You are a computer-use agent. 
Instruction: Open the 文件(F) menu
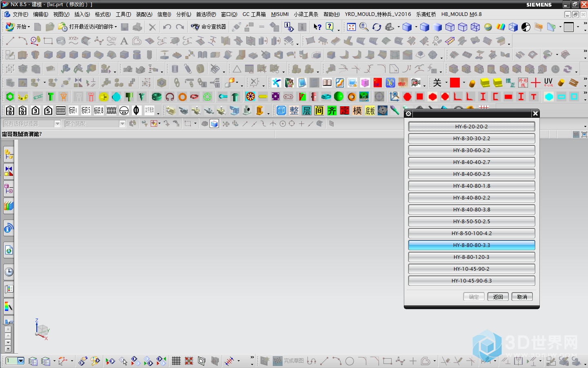tap(20, 14)
